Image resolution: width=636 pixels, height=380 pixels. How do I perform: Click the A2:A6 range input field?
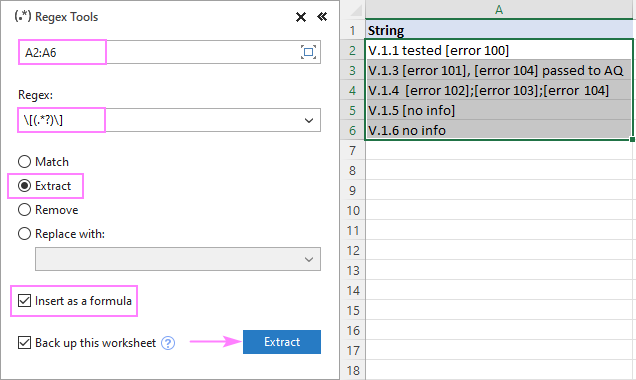[170, 52]
